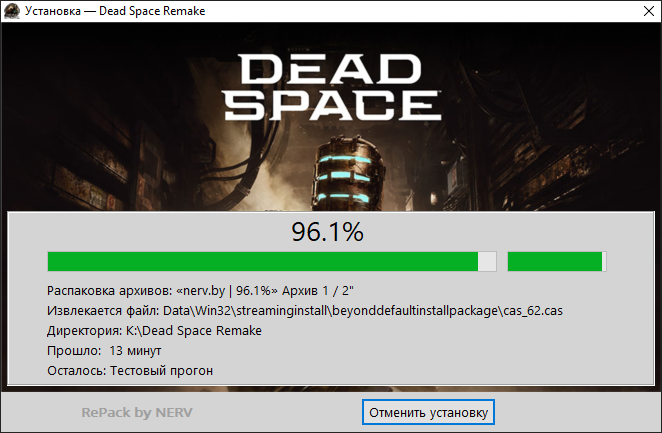This screenshot has height=433, width=662.
Task: Click the 'Осталось: Тестовый прогон' line
Action: coord(130,371)
